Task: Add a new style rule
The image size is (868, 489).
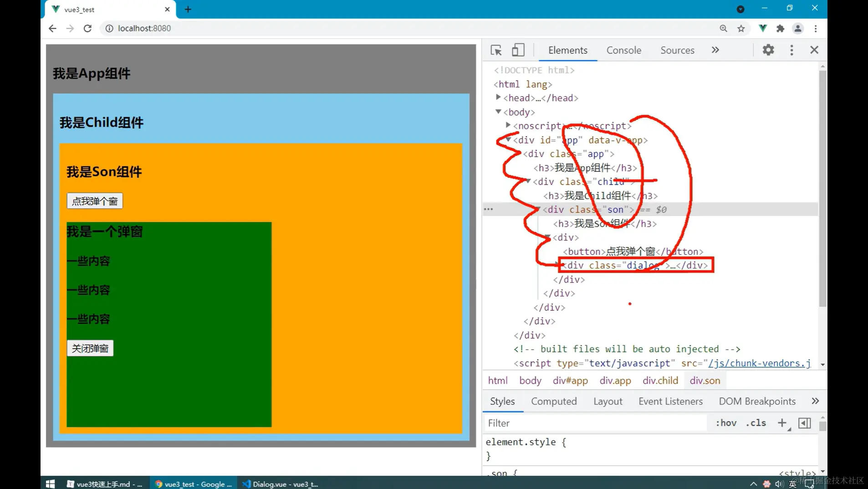Action: pos(782,423)
